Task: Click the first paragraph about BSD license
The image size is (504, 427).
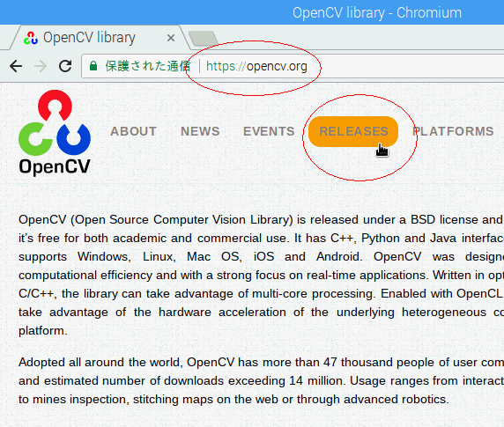Action: point(261,276)
